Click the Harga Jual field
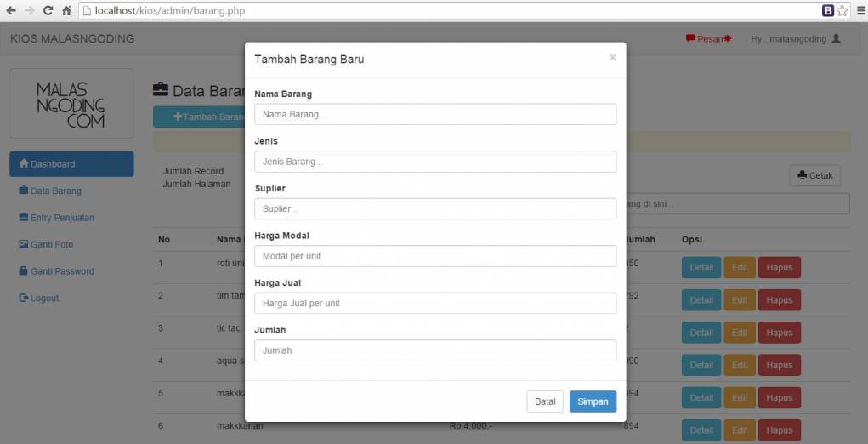The width and height of the screenshot is (868, 444). pyautogui.click(x=435, y=303)
